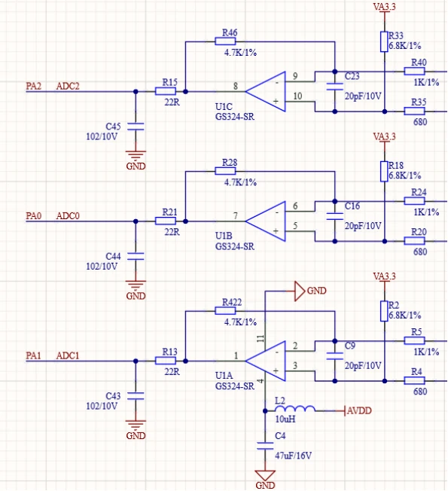Click the ADC0 net label
Viewport: 448px width, 491px height.
(68, 215)
